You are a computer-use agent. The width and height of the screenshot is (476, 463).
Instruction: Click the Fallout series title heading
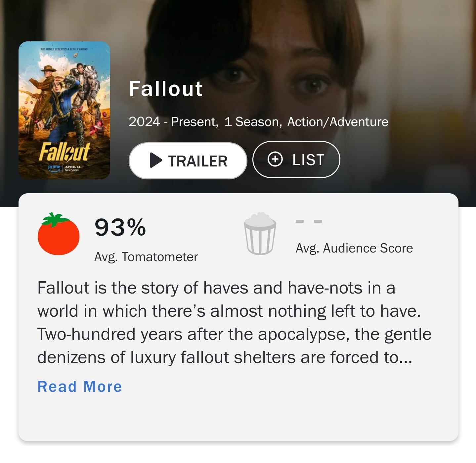[x=166, y=89]
